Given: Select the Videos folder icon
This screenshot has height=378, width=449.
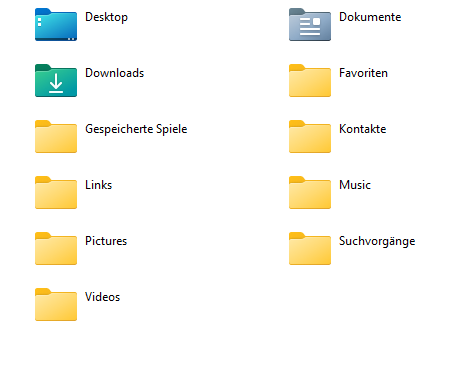Looking at the screenshot, I should pyautogui.click(x=56, y=305).
